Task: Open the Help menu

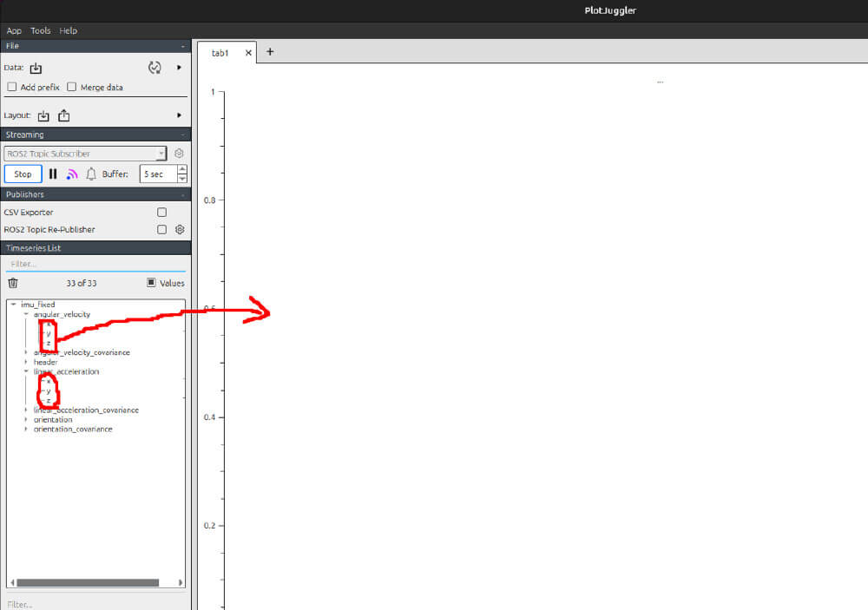Action: click(x=69, y=30)
